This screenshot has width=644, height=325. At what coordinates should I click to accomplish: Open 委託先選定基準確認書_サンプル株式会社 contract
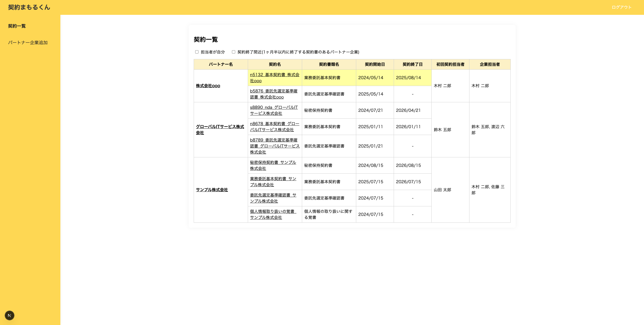[273, 198]
